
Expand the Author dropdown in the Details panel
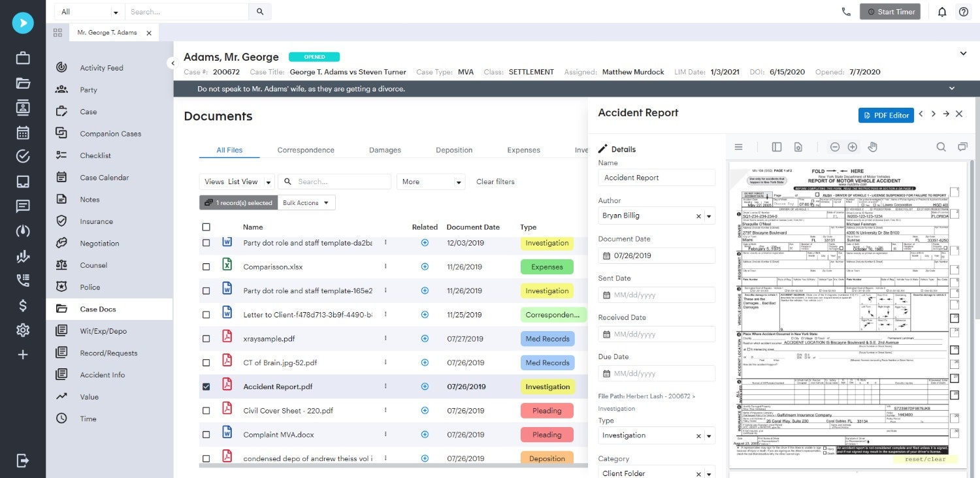(x=710, y=215)
